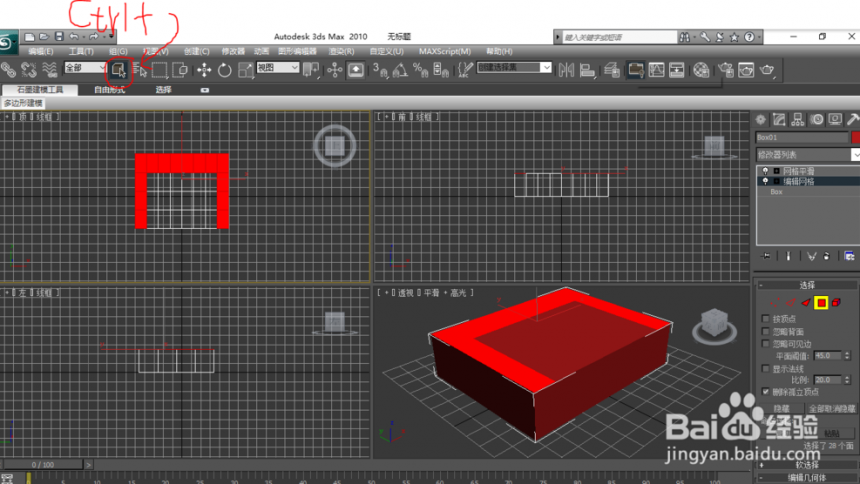860x484 pixels.
Task: Click the Select and Manipulate icon
Action: pos(335,70)
